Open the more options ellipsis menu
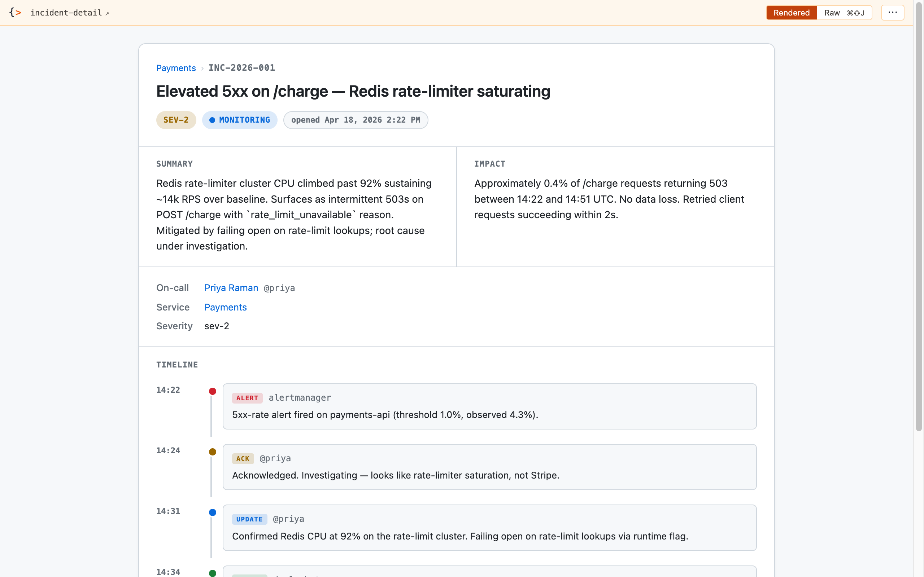The height and width of the screenshot is (577, 924). (892, 12)
